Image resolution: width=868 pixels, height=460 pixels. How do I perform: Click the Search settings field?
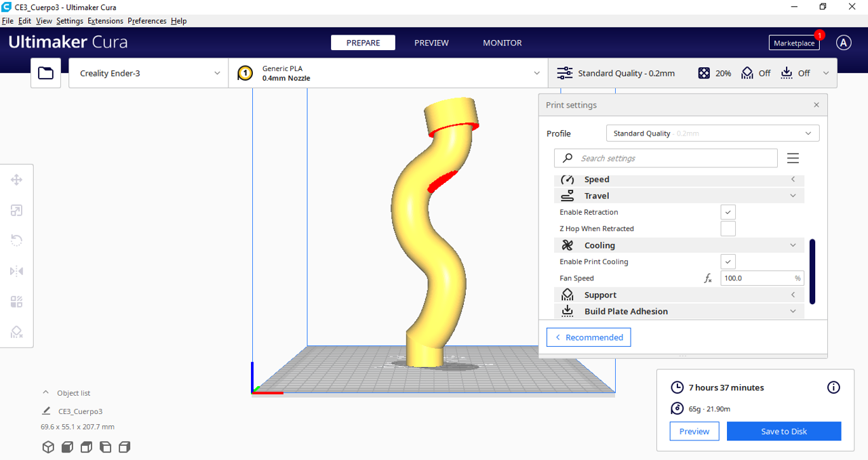[666, 158]
